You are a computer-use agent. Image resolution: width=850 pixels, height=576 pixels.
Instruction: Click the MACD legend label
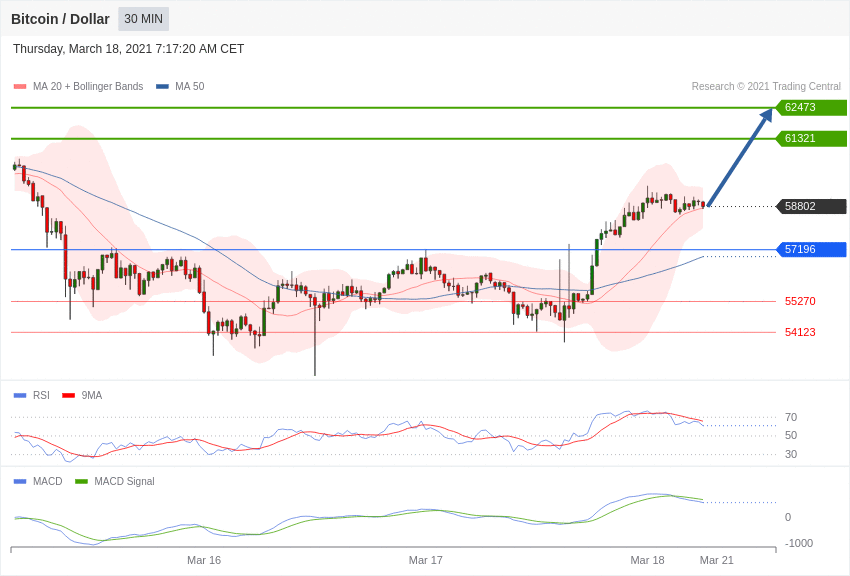coord(48,481)
